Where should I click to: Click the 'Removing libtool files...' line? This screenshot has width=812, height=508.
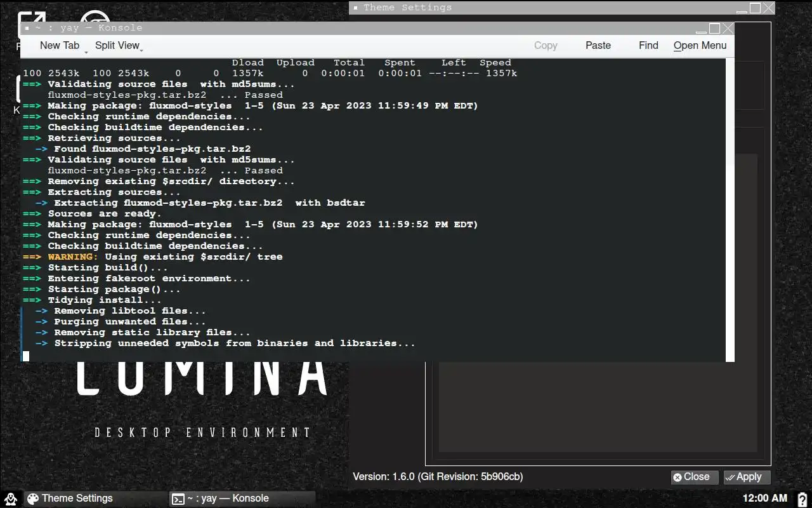pos(121,311)
